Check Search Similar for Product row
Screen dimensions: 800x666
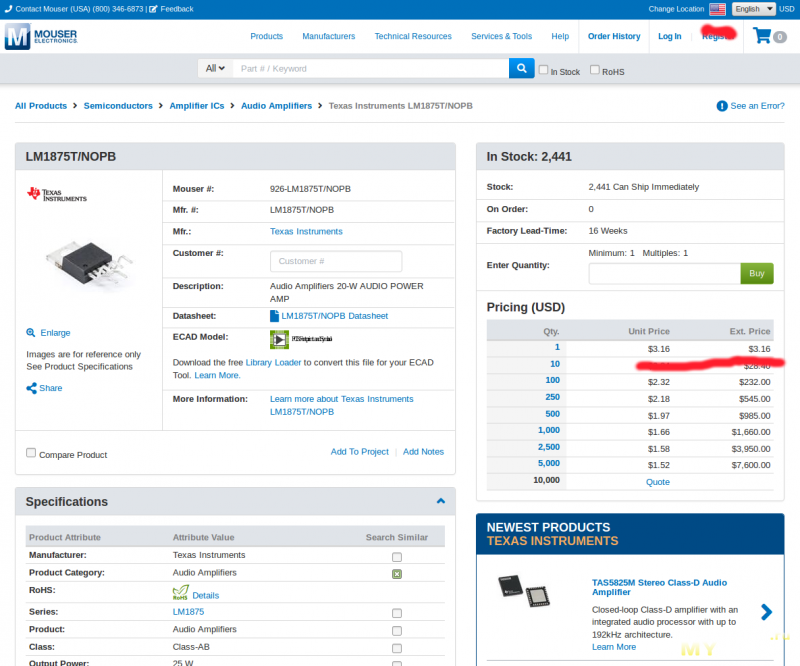397,631
